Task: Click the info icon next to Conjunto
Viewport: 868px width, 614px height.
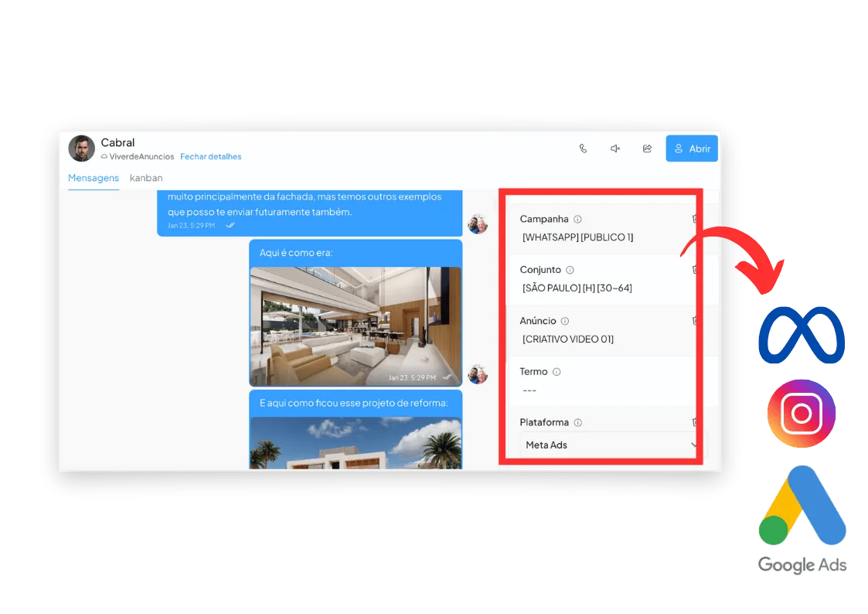Action: click(x=570, y=270)
